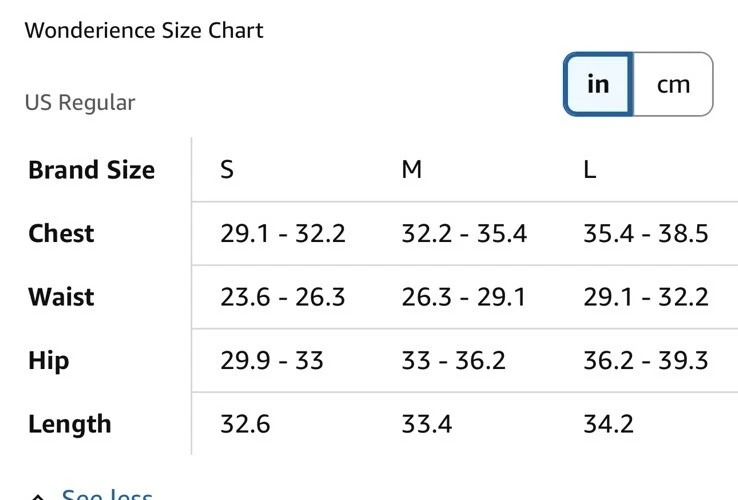Click the S size column header

(x=227, y=170)
